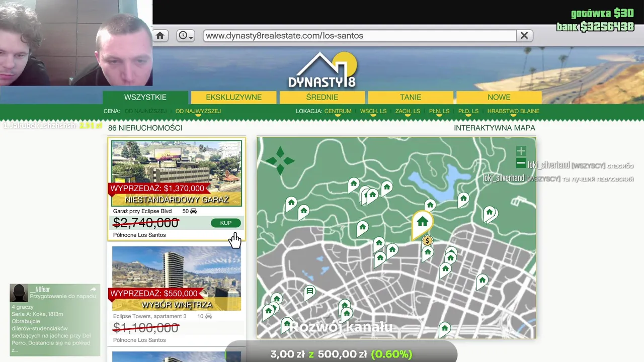
Task: Click the 'Garaż przy Eclipse Blvd' name
Action: click(142, 211)
